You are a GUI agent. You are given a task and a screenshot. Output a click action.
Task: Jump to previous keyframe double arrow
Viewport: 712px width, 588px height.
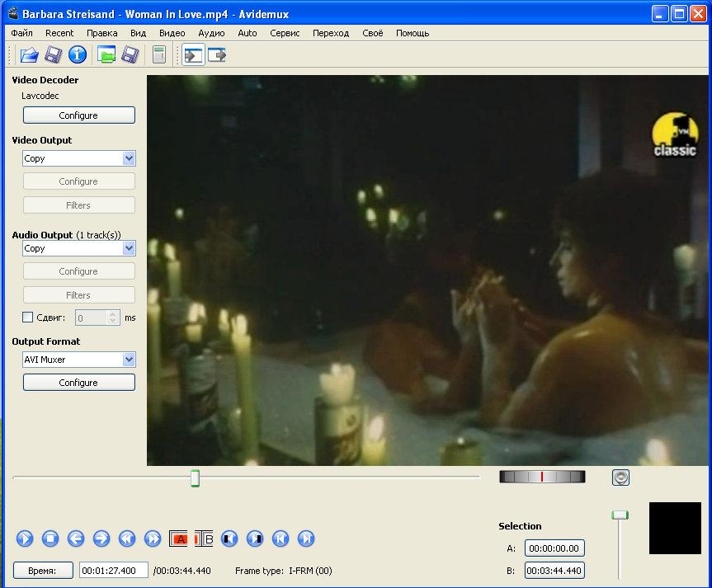tap(127, 539)
